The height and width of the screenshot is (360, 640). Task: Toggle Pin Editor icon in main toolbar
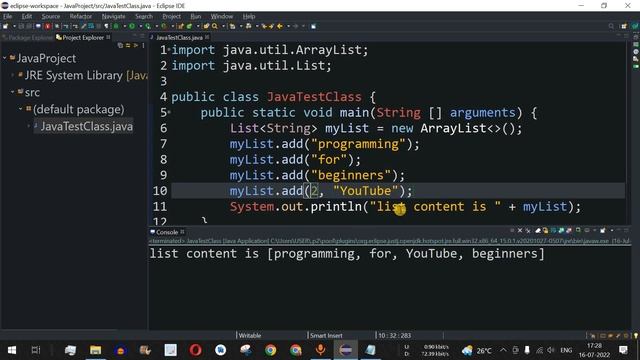(313, 26)
